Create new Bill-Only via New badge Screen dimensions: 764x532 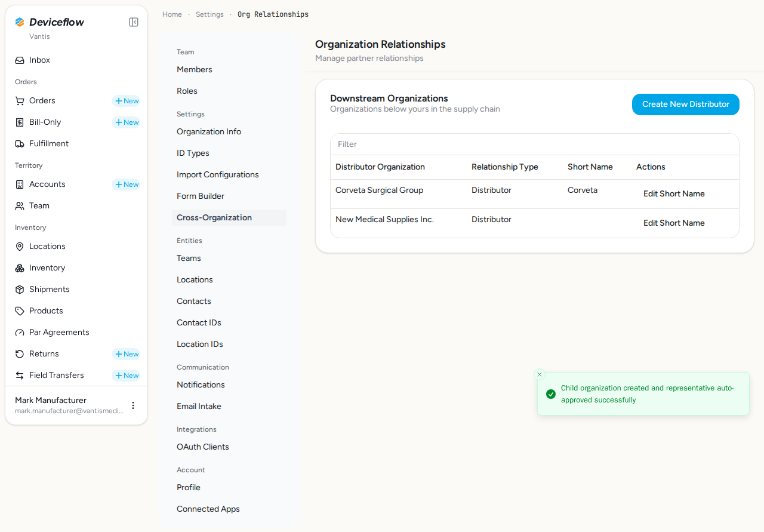click(x=127, y=122)
